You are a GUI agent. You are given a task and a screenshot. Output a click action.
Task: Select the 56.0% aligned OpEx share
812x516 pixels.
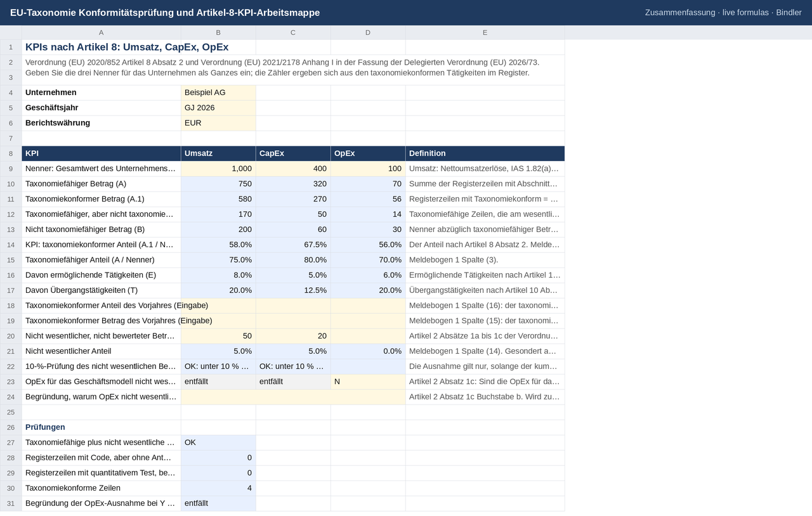368,245
